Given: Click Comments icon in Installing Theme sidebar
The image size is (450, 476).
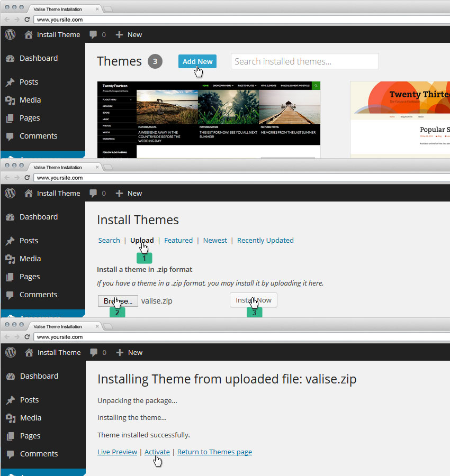Looking at the screenshot, I should point(11,454).
